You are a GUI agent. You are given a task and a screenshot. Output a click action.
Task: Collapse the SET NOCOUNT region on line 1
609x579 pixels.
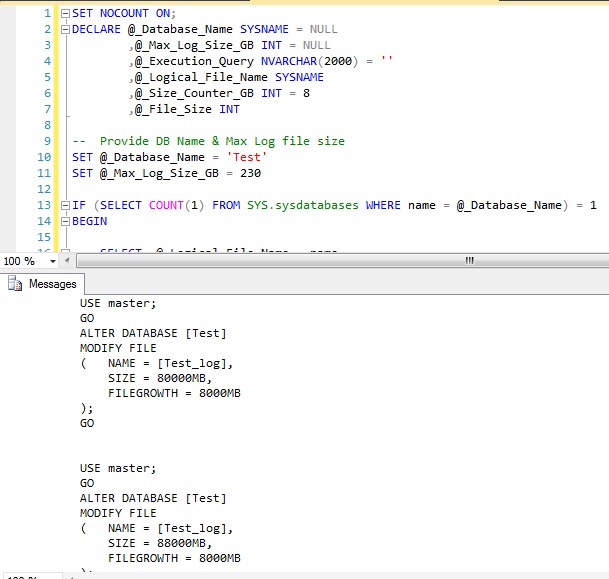(65, 13)
